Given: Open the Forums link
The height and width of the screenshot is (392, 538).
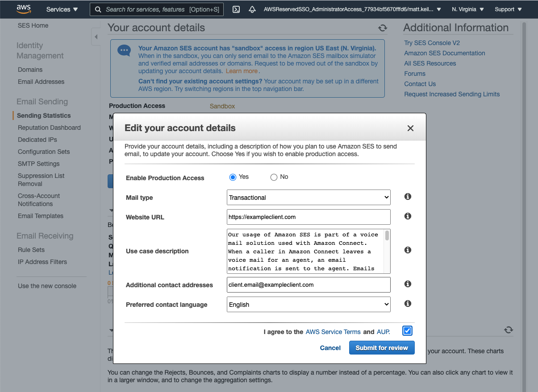Looking at the screenshot, I should coord(415,74).
